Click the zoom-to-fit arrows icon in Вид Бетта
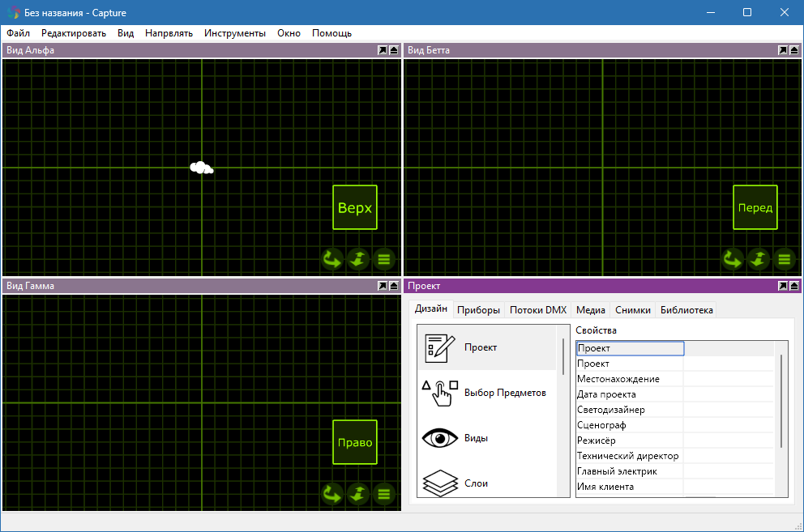 (x=759, y=259)
